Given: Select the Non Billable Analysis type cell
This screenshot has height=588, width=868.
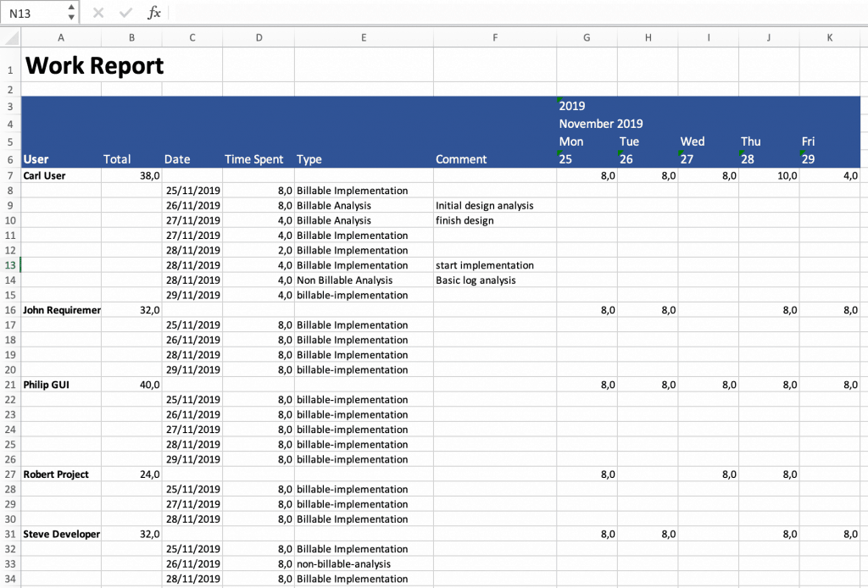Looking at the screenshot, I should click(364, 280).
